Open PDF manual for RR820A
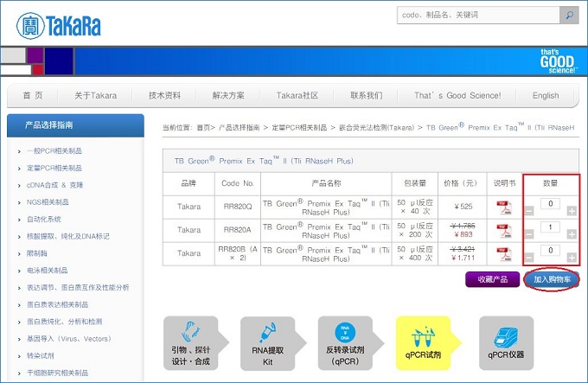 [504, 231]
